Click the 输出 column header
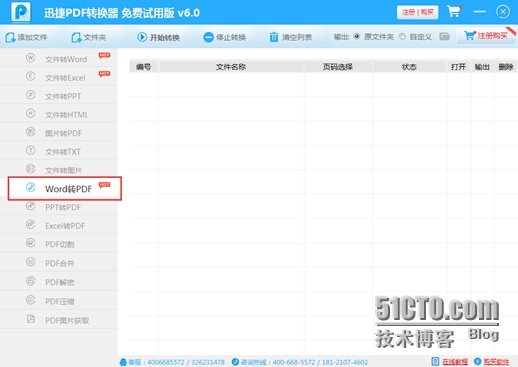This screenshot has width=518, height=367. pyautogui.click(x=482, y=67)
